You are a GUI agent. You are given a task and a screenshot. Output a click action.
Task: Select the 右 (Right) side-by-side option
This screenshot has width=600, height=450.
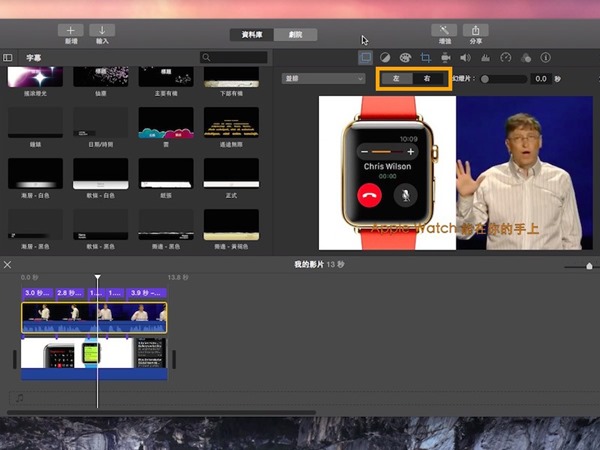[428, 78]
